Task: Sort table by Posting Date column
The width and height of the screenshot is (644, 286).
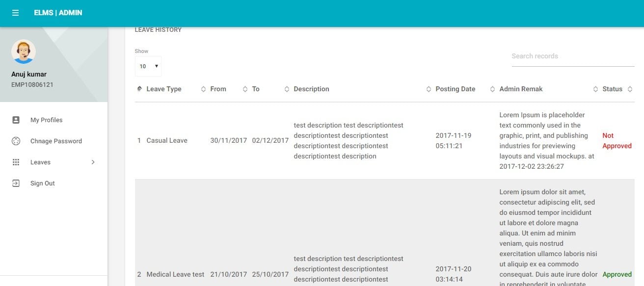Action: [x=456, y=89]
